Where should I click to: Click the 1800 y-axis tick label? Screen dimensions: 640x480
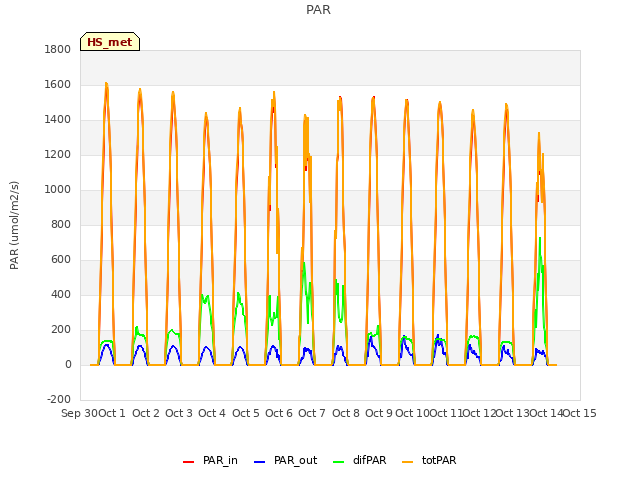point(58,49)
